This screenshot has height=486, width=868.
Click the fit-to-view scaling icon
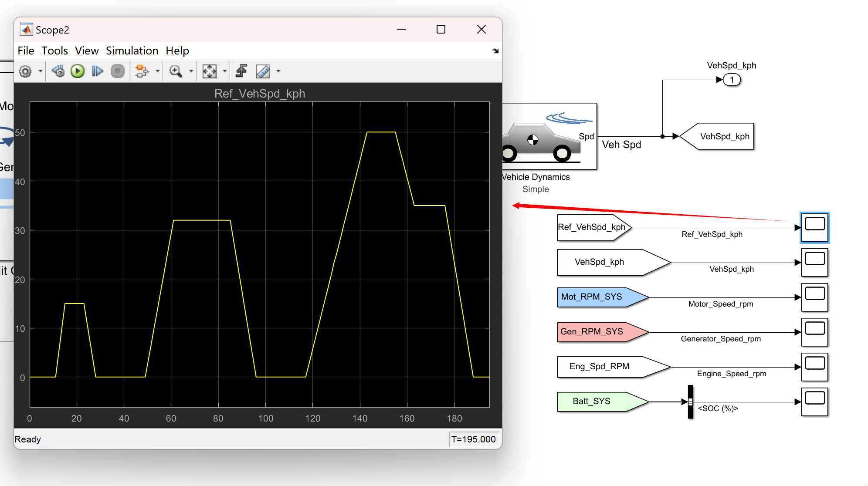click(x=210, y=71)
